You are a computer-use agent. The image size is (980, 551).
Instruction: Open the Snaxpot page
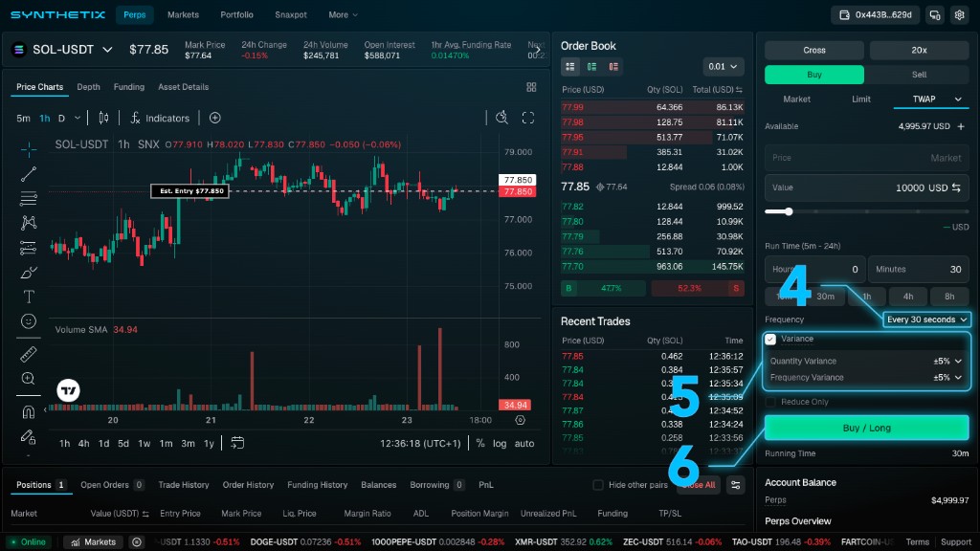pos(291,15)
